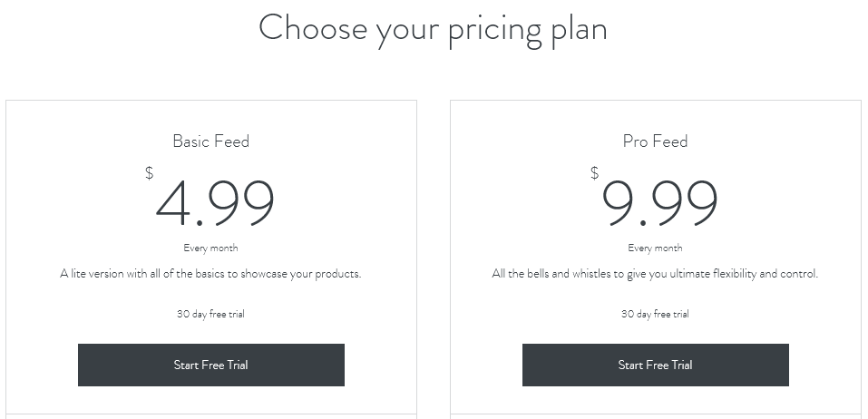Click the Choose your pricing plan heading
This screenshot has height=419, width=868.
coord(433,29)
